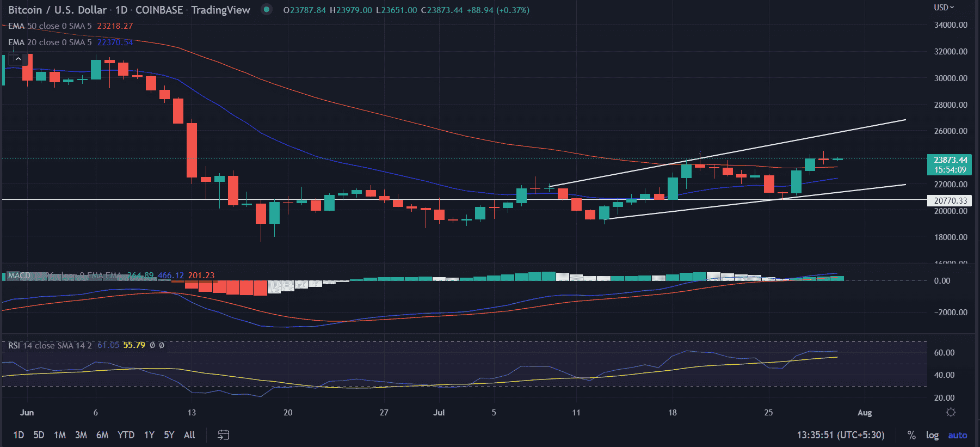Click the 20770.33 horizontal line price label

[x=950, y=200]
